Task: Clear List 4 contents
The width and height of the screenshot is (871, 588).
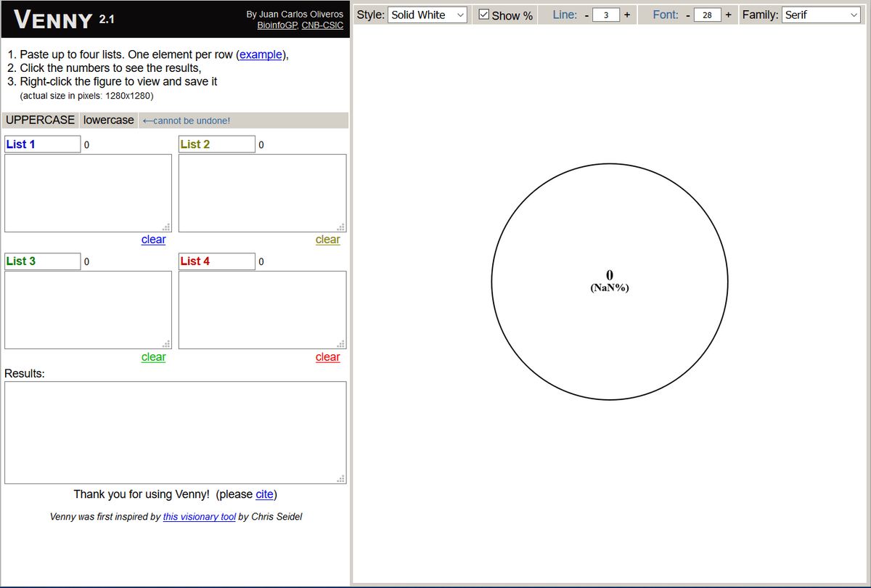Action: [x=327, y=357]
